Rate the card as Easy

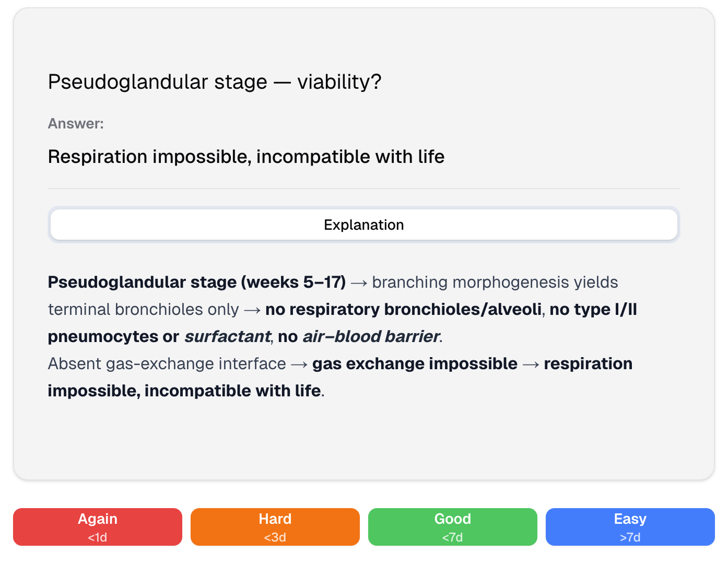click(x=629, y=526)
